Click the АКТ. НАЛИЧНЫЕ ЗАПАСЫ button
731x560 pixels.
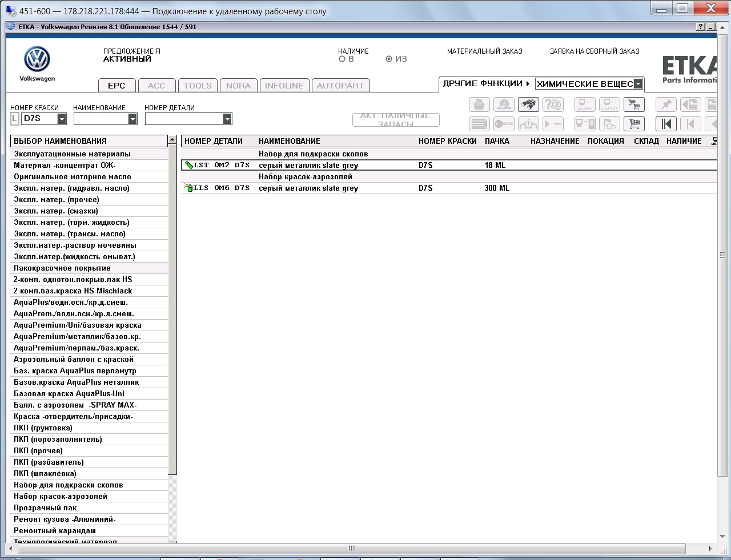coord(396,119)
